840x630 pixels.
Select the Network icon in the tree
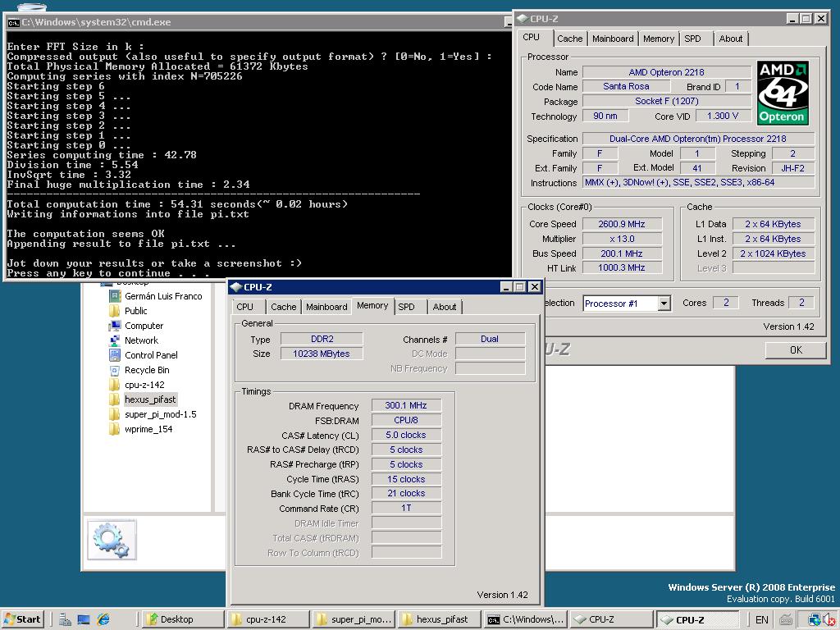point(115,340)
